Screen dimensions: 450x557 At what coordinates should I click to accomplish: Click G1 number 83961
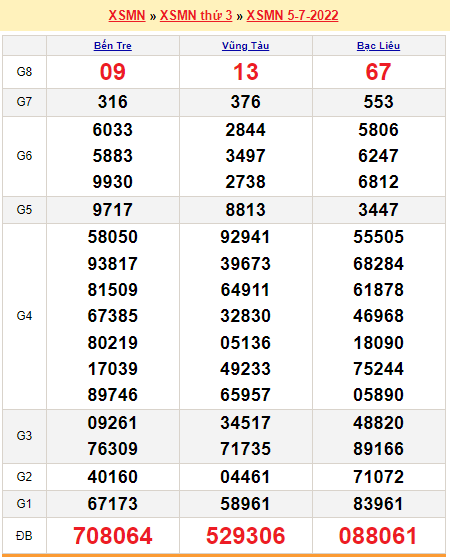pyautogui.click(x=378, y=504)
